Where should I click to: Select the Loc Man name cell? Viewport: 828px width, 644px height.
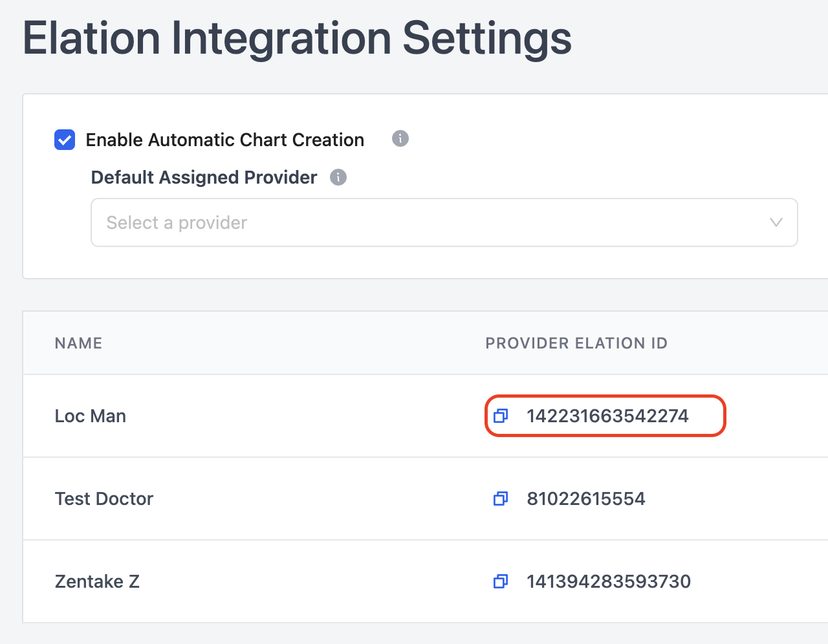[91, 416]
